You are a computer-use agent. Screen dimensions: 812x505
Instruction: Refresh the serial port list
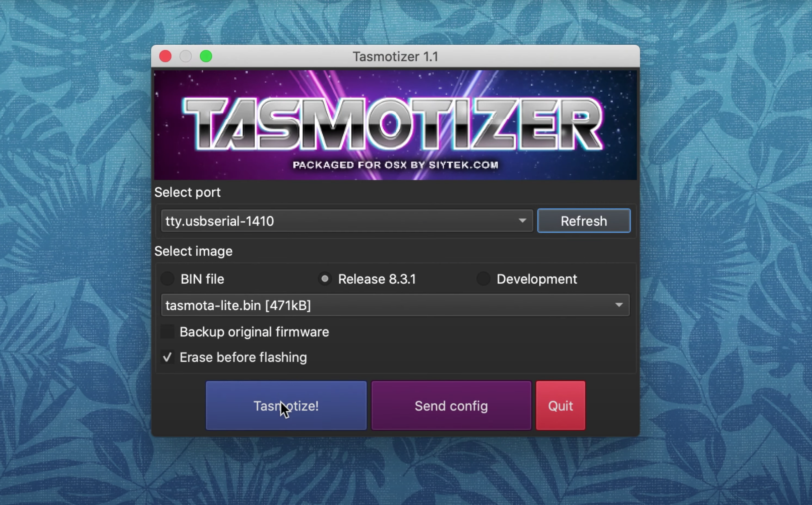coord(584,221)
